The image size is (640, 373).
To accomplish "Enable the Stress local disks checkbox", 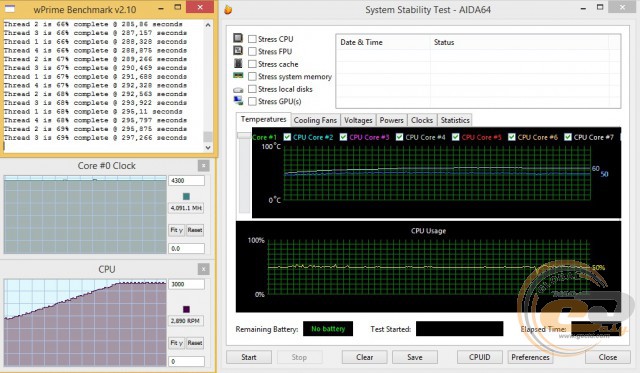I will point(252,89).
